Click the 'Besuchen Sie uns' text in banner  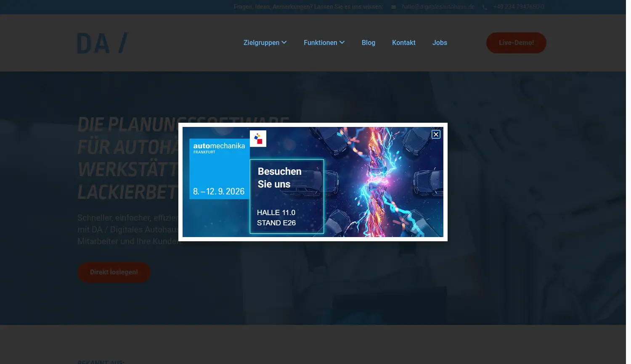click(279, 178)
